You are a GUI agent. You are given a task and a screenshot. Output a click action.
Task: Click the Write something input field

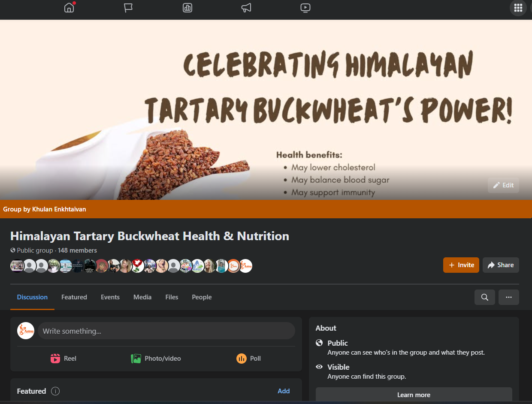pyautogui.click(x=166, y=331)
